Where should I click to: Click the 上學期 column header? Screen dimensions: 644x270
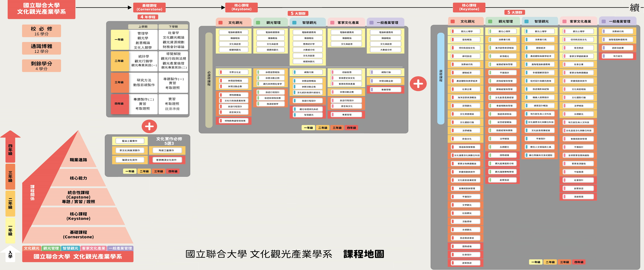tap(143, 27)
